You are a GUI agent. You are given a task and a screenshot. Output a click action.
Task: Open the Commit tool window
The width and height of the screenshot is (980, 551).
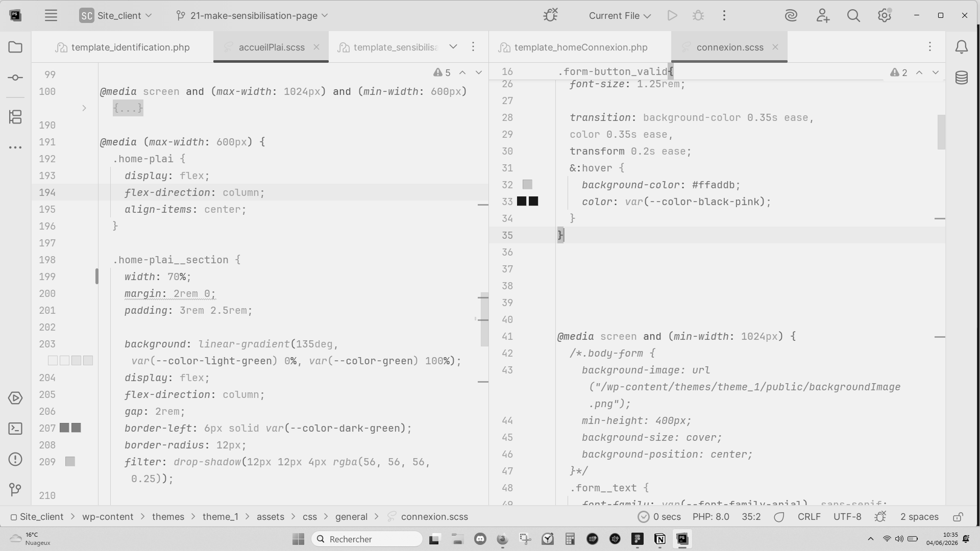15,78
